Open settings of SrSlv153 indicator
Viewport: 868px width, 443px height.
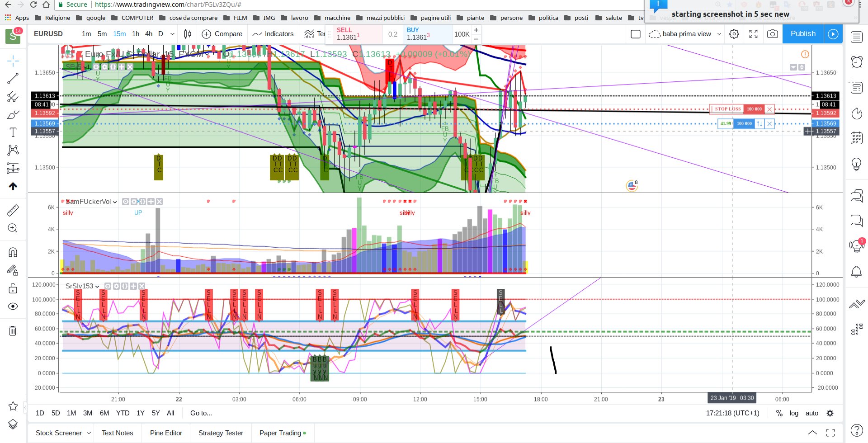click(116, 286)
